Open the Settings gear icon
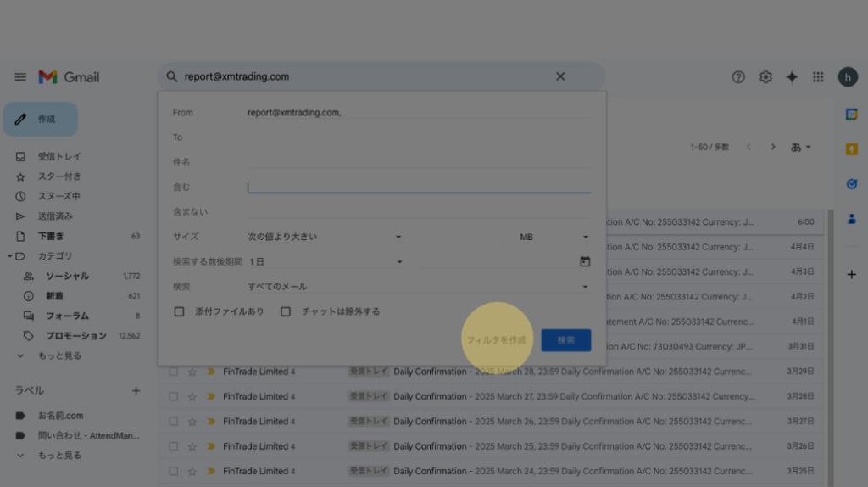Image resolution: width=868 pixels, height=487 pixels. 765,77
